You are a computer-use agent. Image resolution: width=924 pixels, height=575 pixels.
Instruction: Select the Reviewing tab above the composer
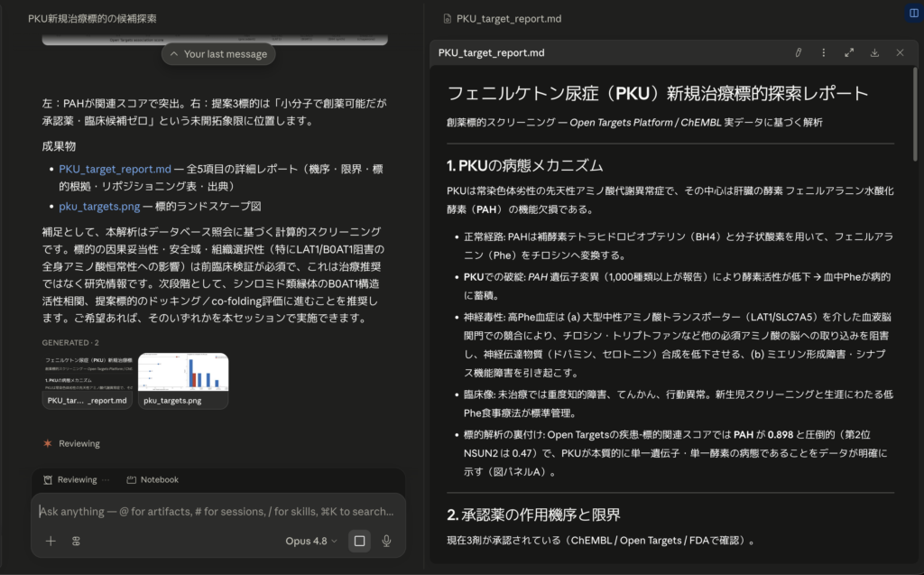(x=76, y=479)
